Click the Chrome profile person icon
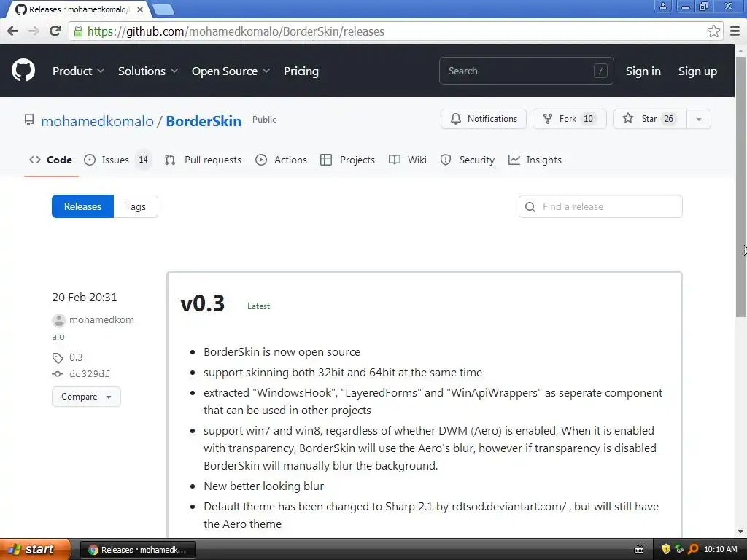The image size is (747, 560). click(x=662, y=6)
